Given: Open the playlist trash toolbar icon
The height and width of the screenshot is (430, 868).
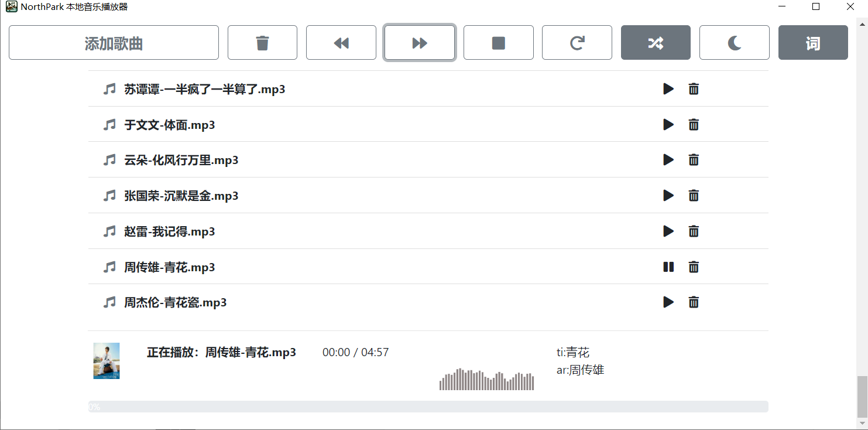Looking at the screenshot, I should tap(262, 42).
